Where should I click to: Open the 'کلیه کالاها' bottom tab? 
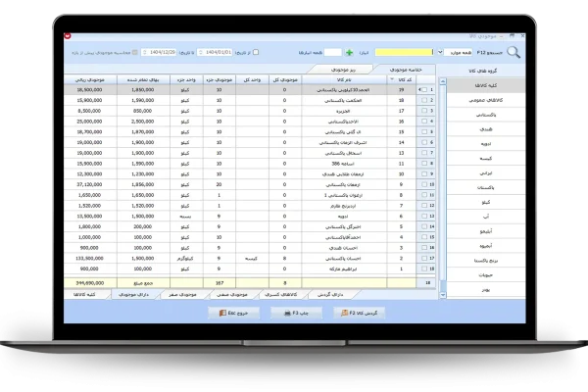tap(84, 294)
